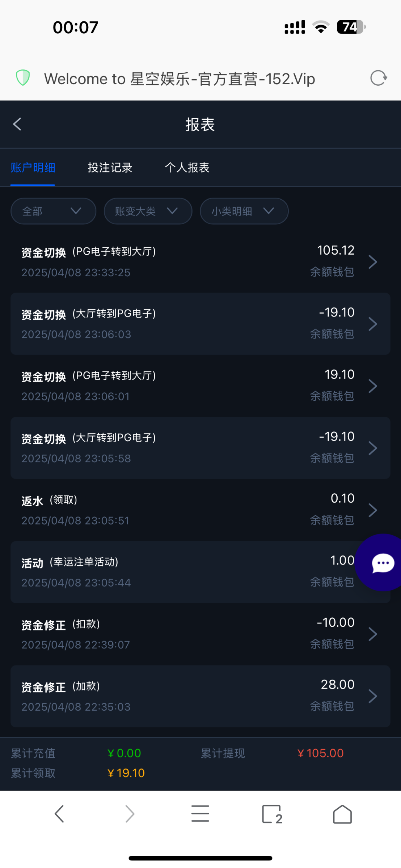Open the 账变大类 category dropdown

point(148,211)
